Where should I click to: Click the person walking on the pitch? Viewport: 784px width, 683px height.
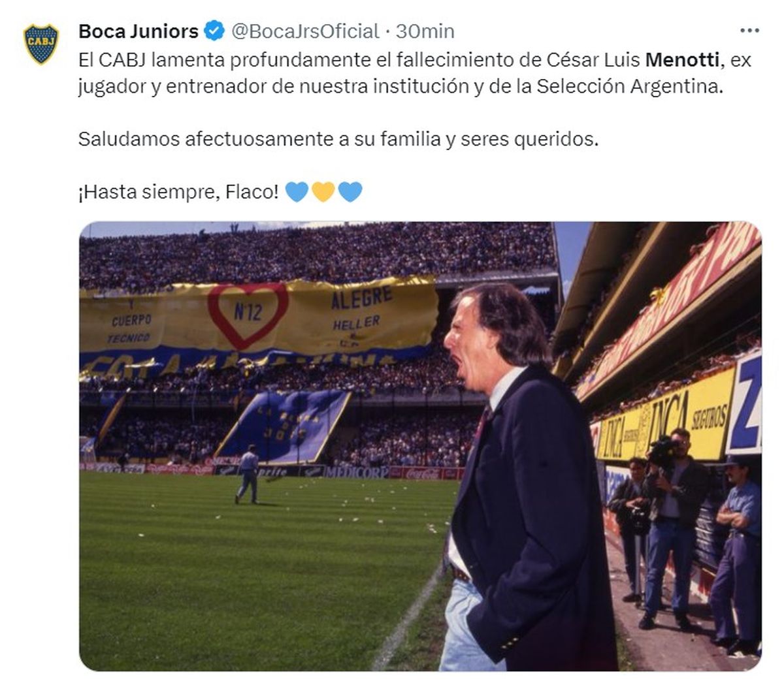point(248,474)
